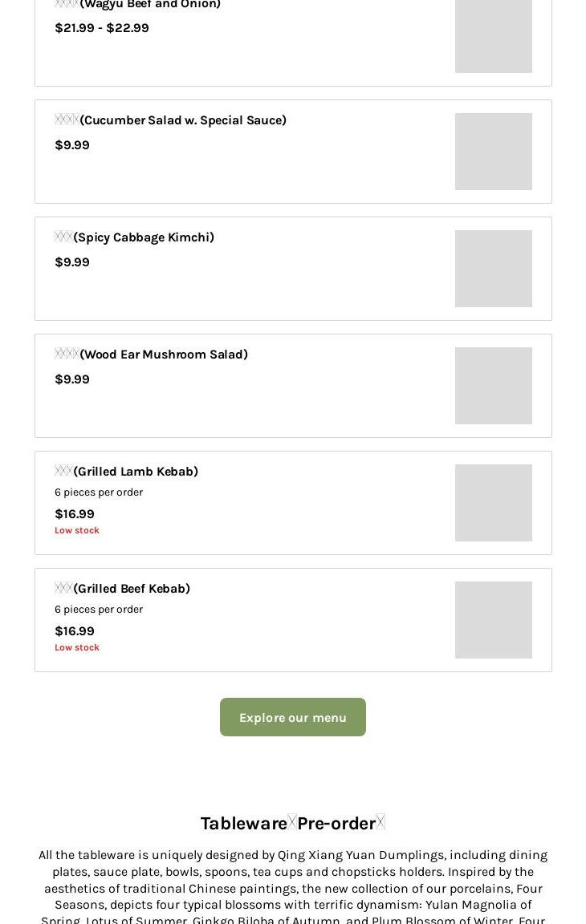Click 6 pieces per order under Grilled Beef Kebab
Image resolution: width=586 pixels, height=924 pixels.
pyautogui.click(x=99, y=610)
